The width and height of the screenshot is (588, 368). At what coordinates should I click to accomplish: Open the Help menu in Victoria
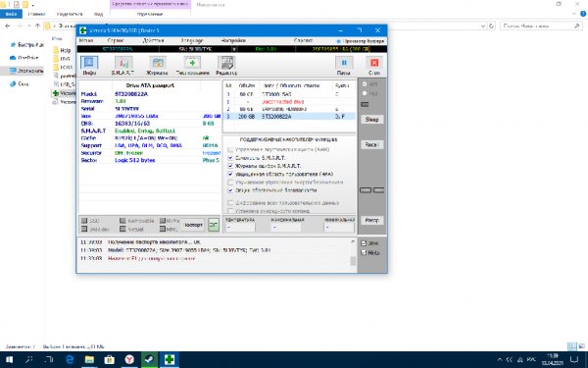(x=304, y=40)
